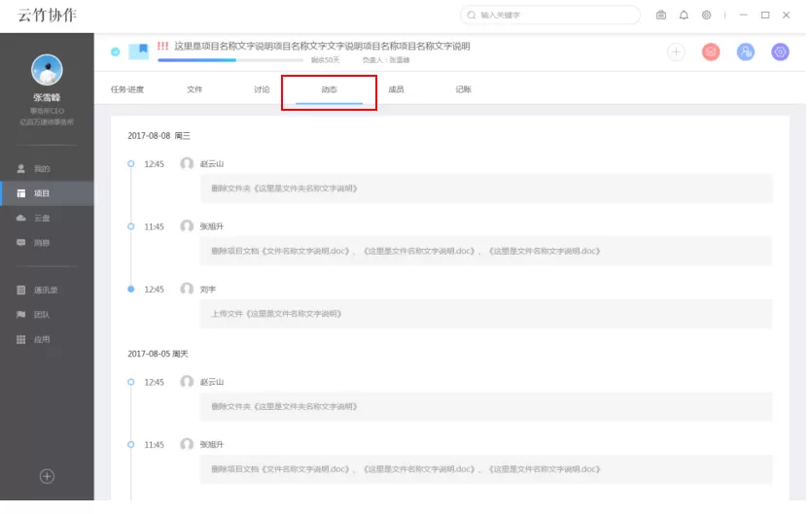Click the filled timeline dot for 刘宇
Image resolution: width=812 pixels, height=514 pixels.
click(x=131, y=290)
